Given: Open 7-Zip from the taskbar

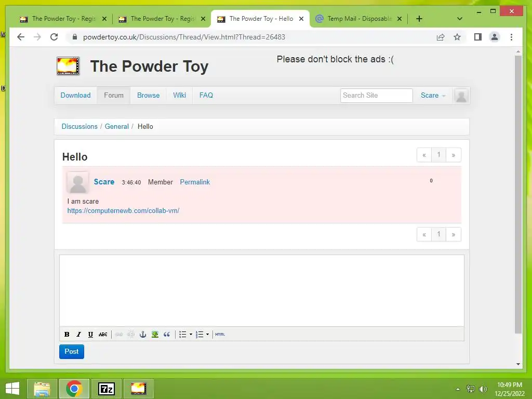Looking at the screenshot, I should coord(107,389).
